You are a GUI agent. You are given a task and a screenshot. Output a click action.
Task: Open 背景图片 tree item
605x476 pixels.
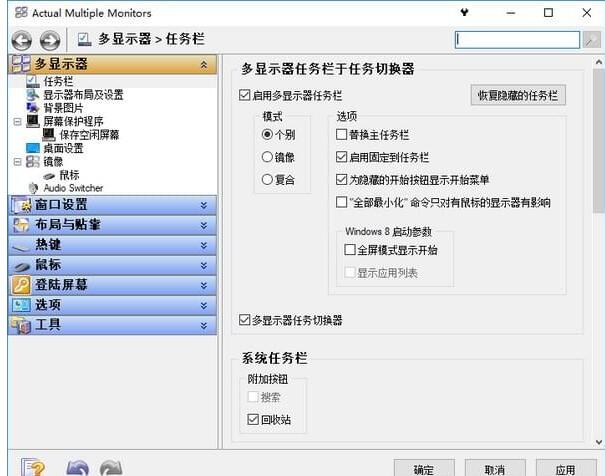click(x=63, y=108)
